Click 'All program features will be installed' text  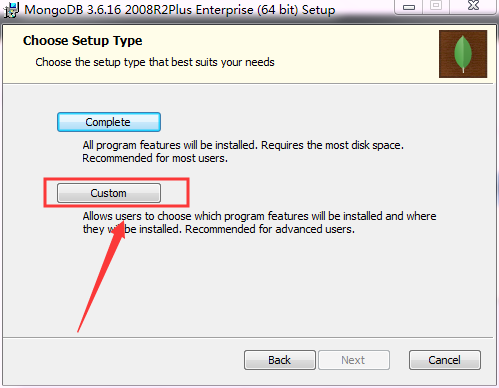pyautogui.click(x=170, y=145)
